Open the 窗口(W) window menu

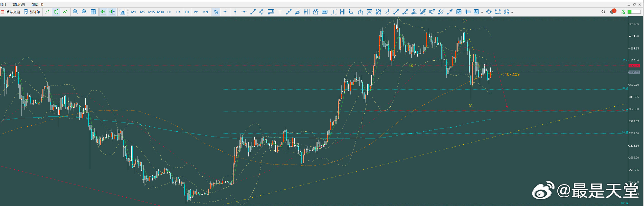pos(19,4)
